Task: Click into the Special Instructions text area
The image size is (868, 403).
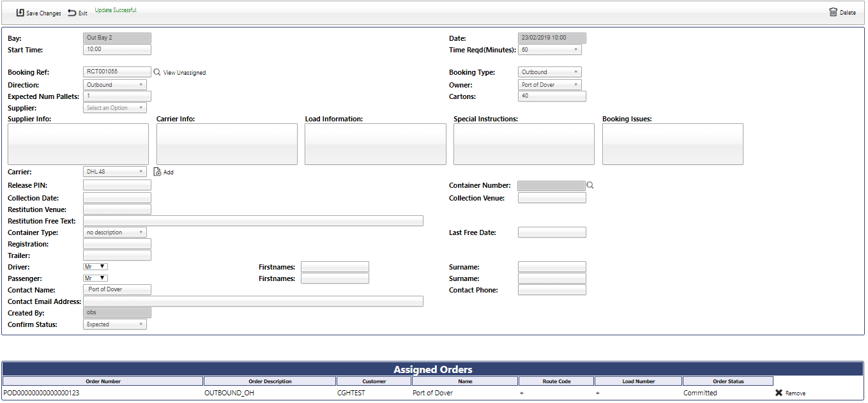Action: click(x=524, y=144)
